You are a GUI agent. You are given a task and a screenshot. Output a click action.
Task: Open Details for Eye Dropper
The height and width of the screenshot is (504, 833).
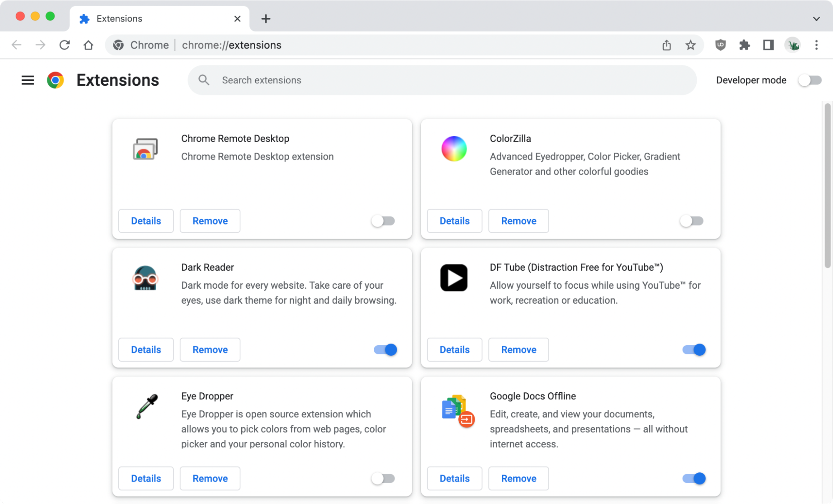point(146,478)
